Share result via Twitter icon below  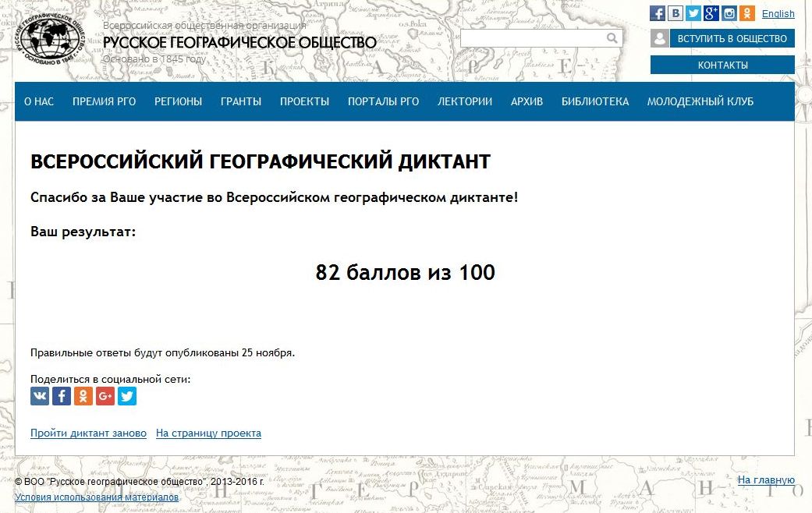(127, 396)
